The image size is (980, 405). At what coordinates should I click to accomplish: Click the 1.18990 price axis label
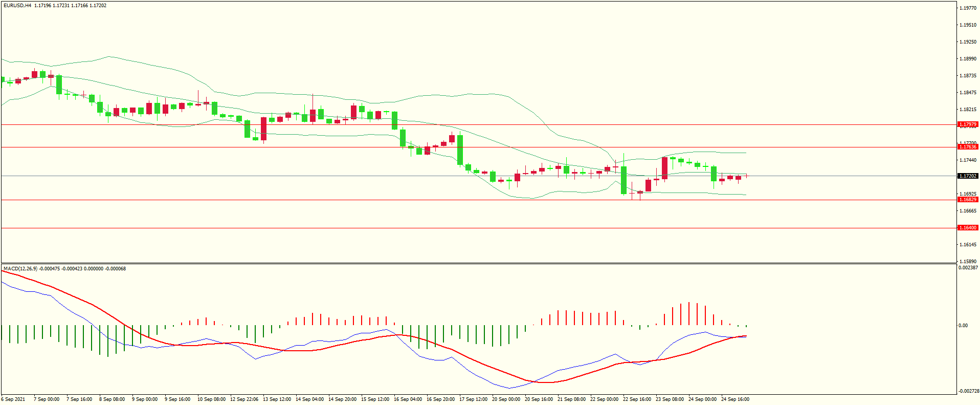pyautogui.click(x=968, y=59)
